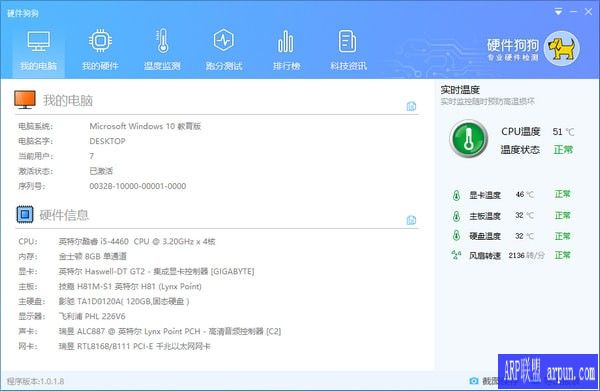
Task: Select the 科技资讯 tab label
Action: (348, 66)
